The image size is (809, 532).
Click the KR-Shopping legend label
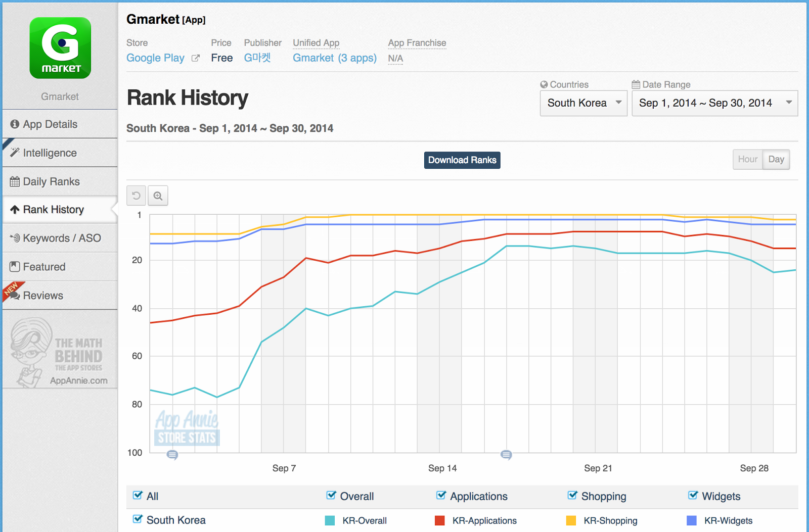pos(610,520)
